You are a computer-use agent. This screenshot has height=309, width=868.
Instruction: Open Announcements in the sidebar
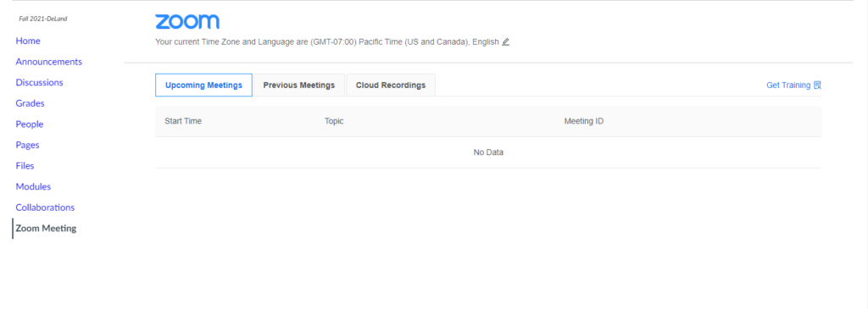click(x=48, y=62)
